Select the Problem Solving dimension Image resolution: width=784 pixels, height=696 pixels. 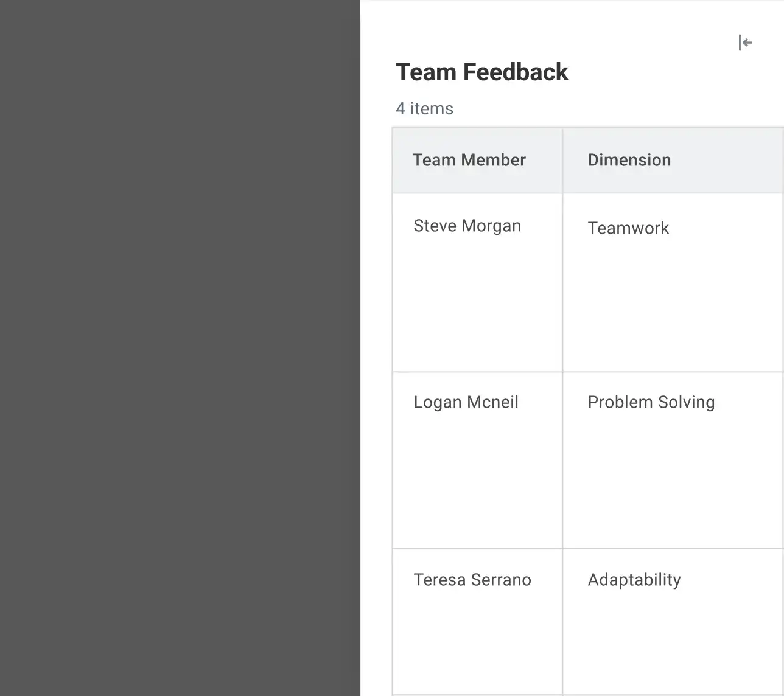651,402
